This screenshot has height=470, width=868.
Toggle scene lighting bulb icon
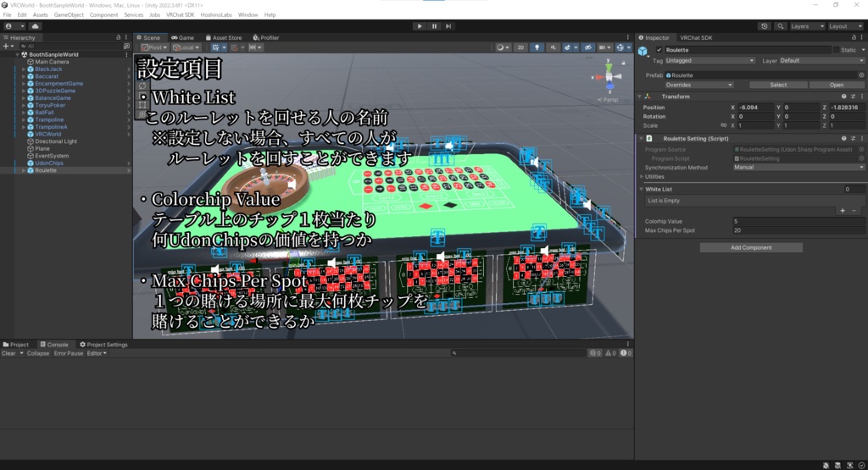click(x=537, y=47)
